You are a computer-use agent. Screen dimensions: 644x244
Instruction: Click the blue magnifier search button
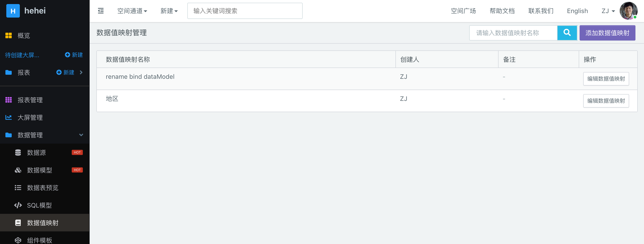[x=567, y=33]
